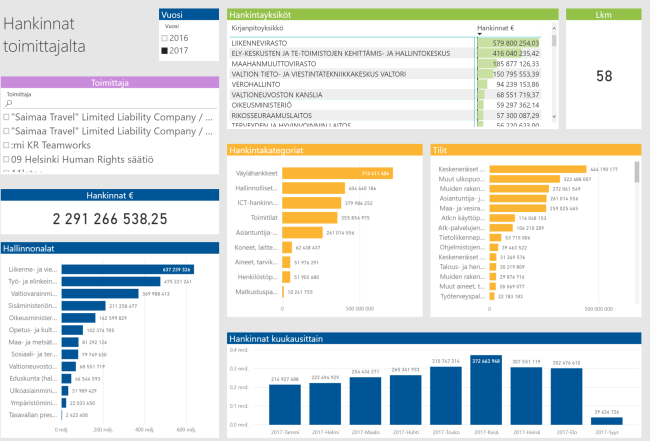The height and width of the screenshot is (441, 650).
Task: Tick the ':mi KR Teamworks' supplier checkbox
Action: [7, 144]
